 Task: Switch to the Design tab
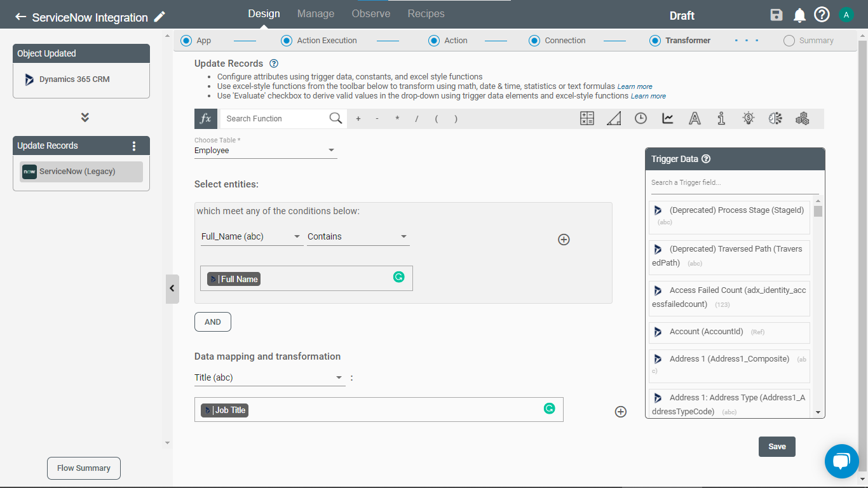[x=264, y=14]
